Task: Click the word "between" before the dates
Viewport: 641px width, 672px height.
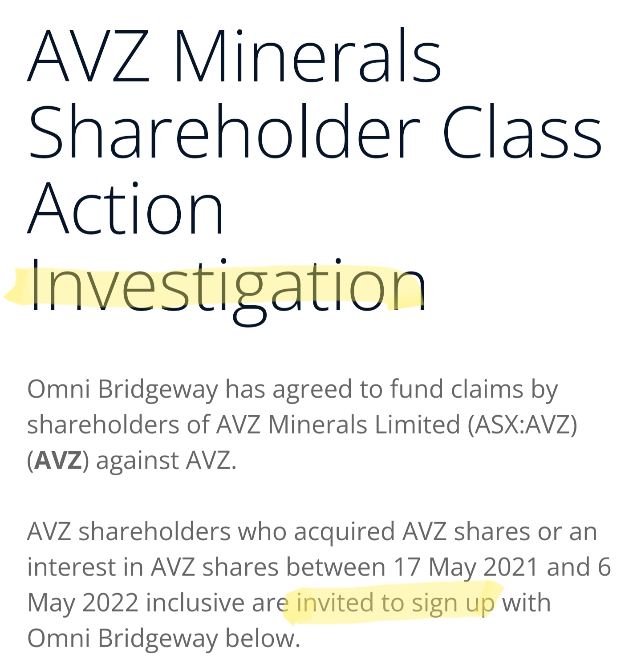Action: (x=336, y=567)
